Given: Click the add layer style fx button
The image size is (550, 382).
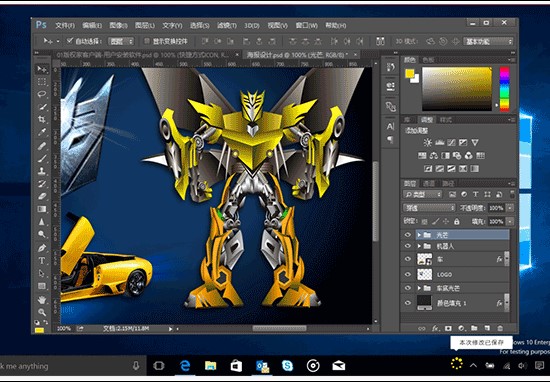Looking at the screenshot, I should (x=435, y=328).
